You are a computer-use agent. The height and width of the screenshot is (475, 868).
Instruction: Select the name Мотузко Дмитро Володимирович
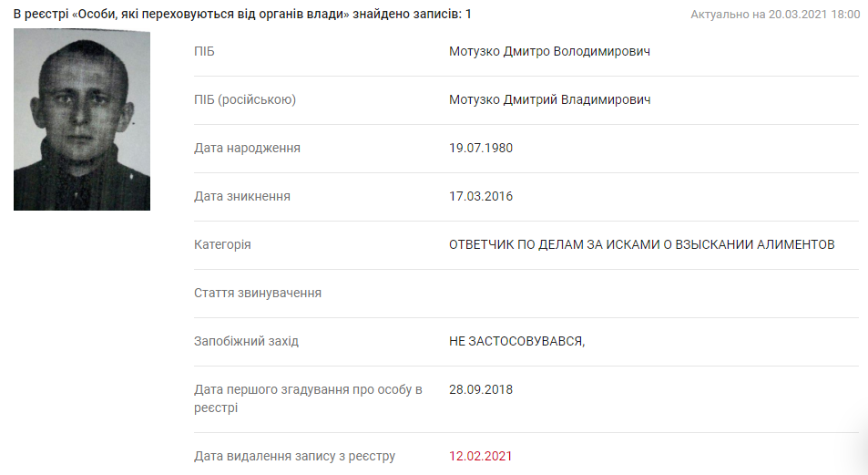click(549, 52)
